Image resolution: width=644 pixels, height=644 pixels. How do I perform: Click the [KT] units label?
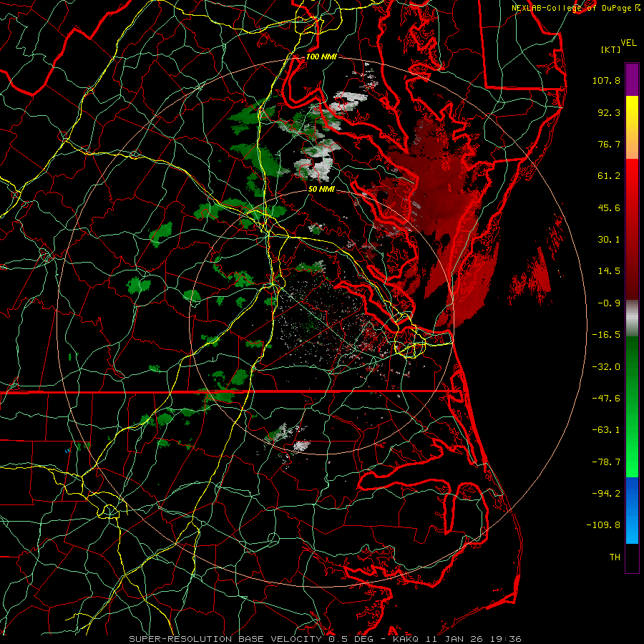[x=610, y=49]
